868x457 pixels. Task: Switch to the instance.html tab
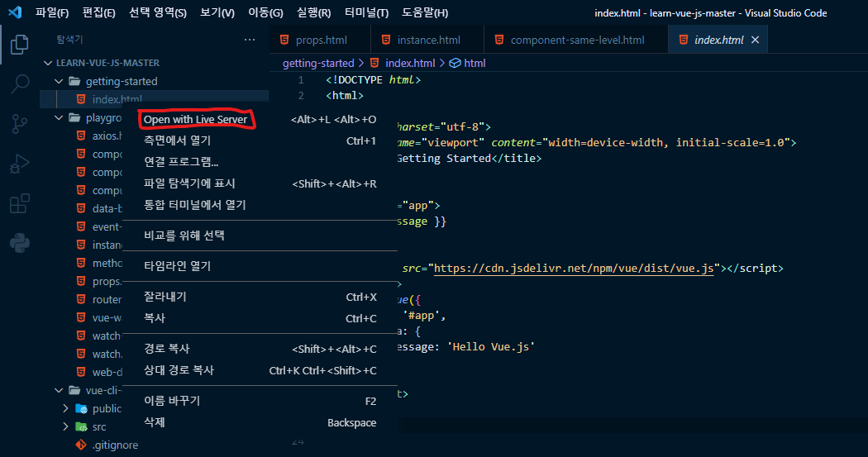coord(427,40)
